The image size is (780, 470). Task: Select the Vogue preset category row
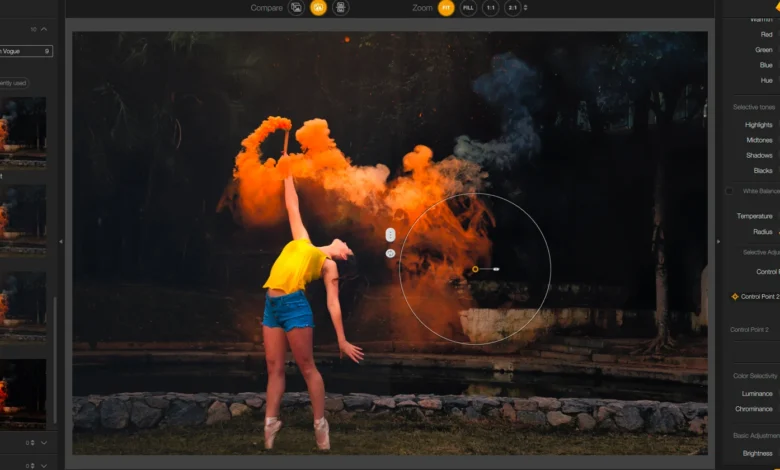coord(26,51)
